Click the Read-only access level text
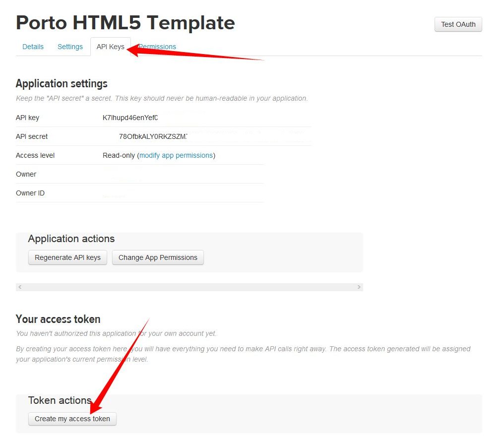This screenshot has width=504, height=445. point(119,155)
